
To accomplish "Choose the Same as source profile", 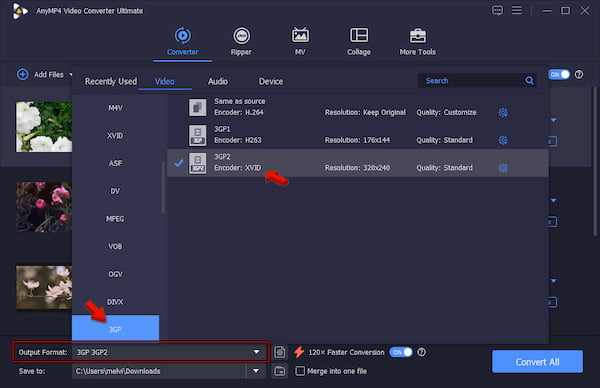I will coord(357,108).
